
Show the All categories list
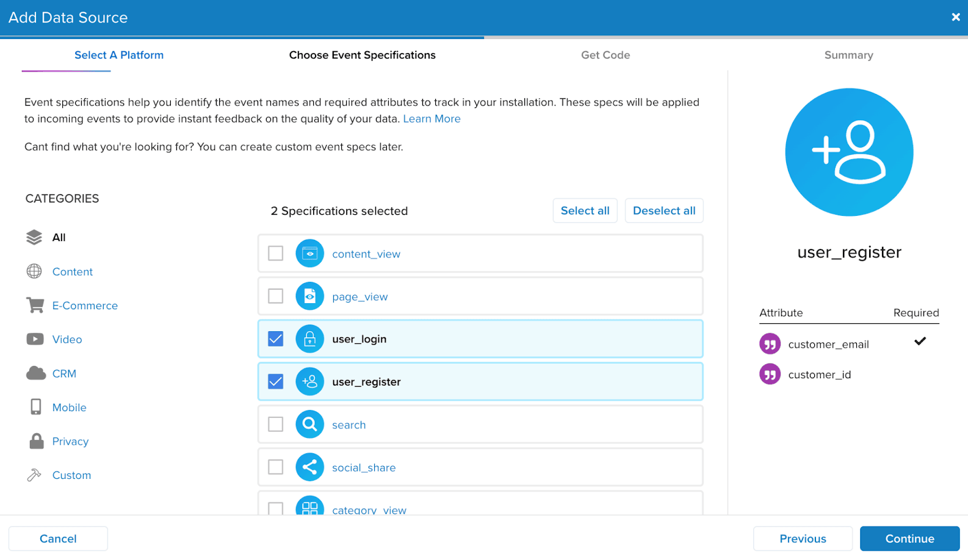59,237
